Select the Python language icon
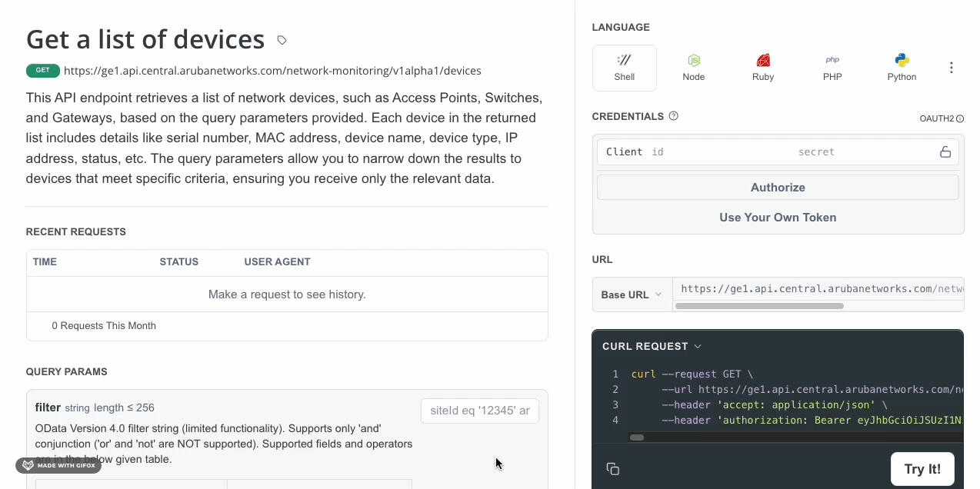This screenshot has height=489, width=980. (x=902, y=60)
